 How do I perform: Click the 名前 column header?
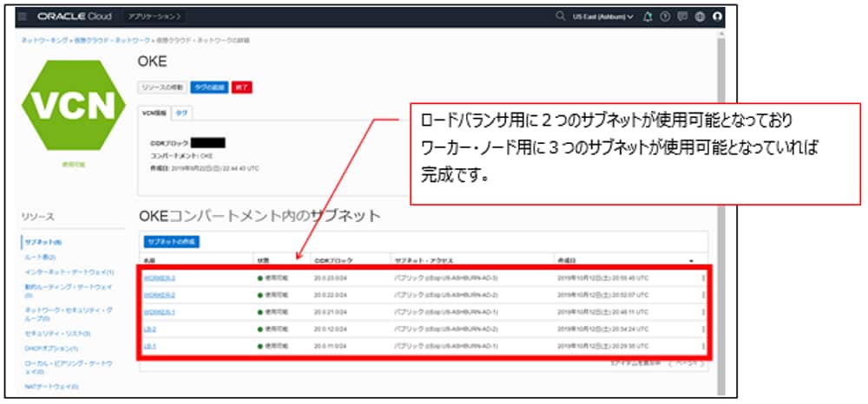tap(149, 260)
